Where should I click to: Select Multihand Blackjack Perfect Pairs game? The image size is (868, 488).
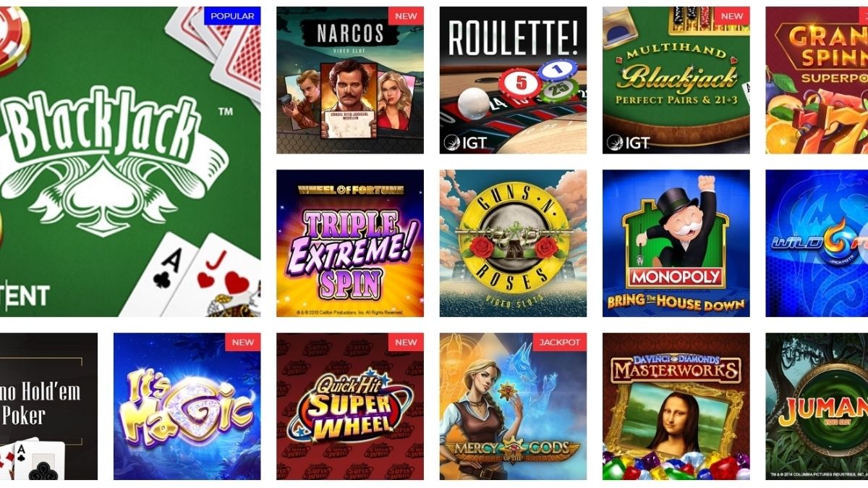tap(676, 80)
